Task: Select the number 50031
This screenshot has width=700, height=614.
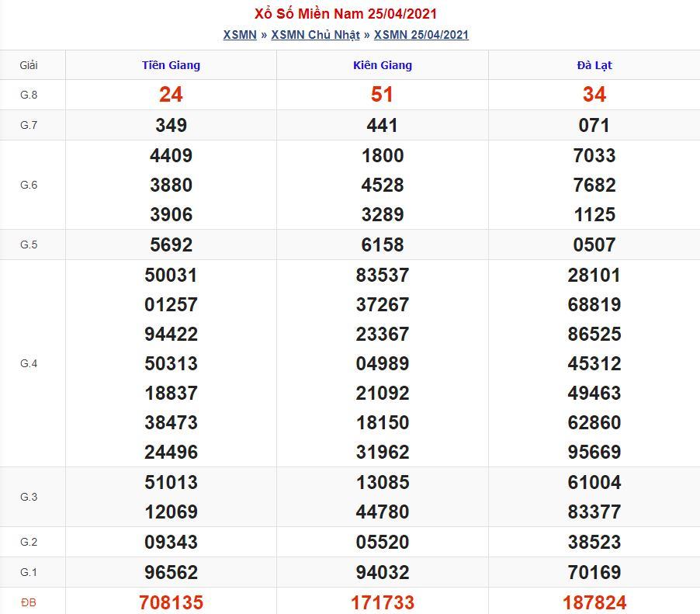Action: [171, 275]
